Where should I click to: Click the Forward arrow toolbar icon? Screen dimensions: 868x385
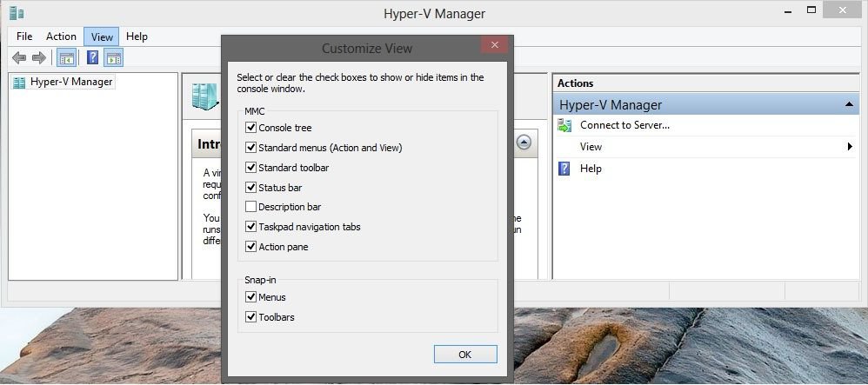coord(39,57)
